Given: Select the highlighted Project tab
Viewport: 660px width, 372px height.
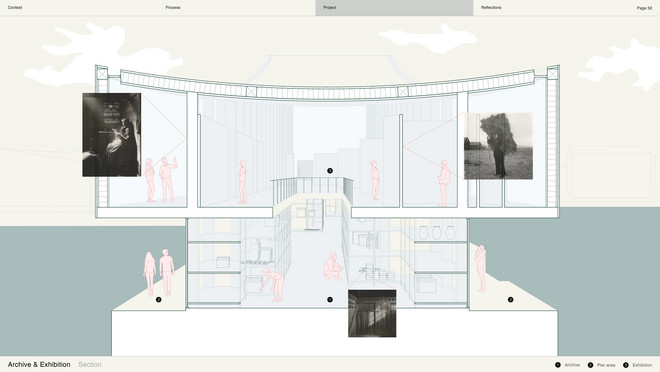Looking at the screenshot, I should 394,8.
